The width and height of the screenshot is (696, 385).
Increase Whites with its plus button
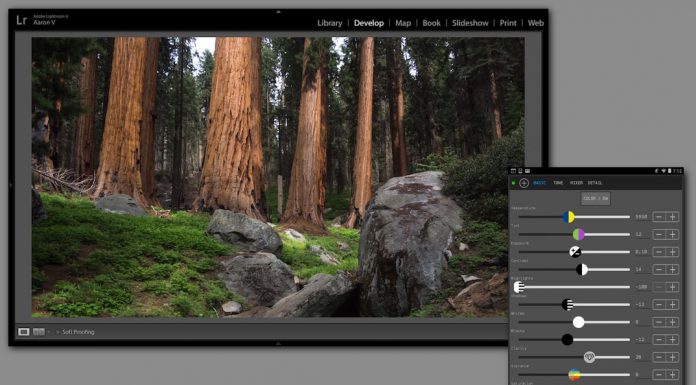672,322
